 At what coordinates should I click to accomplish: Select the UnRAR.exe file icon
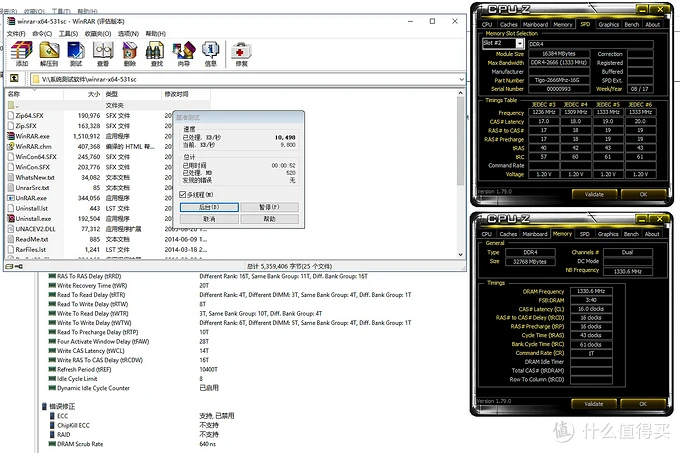pos(11,198)
